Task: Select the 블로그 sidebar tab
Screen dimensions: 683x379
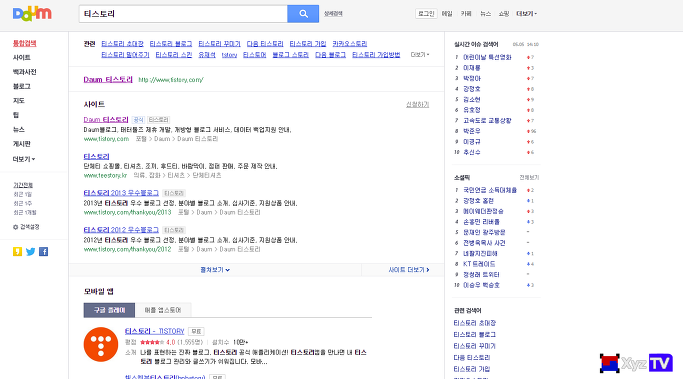Action: 21,86
